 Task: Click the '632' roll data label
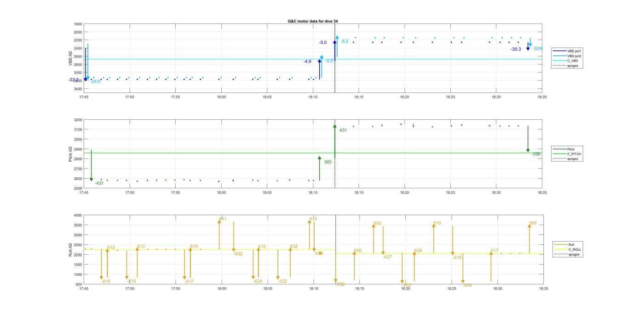(294, 247)
